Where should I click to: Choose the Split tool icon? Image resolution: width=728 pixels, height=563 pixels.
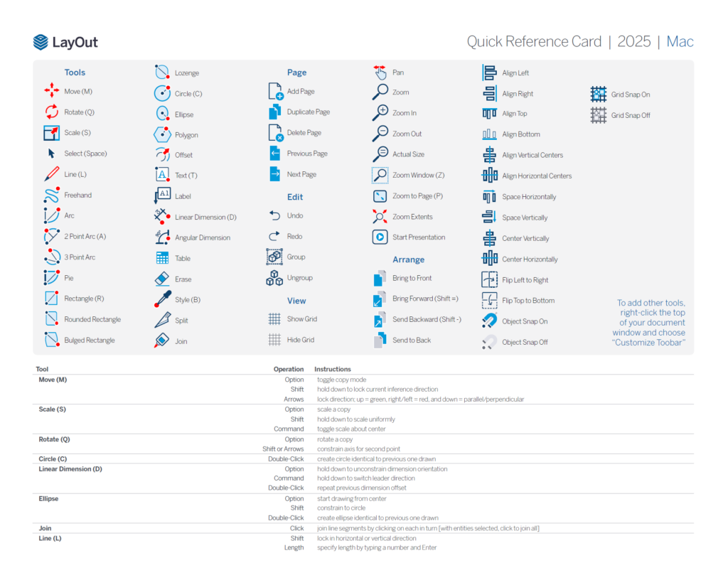(162, 320)
